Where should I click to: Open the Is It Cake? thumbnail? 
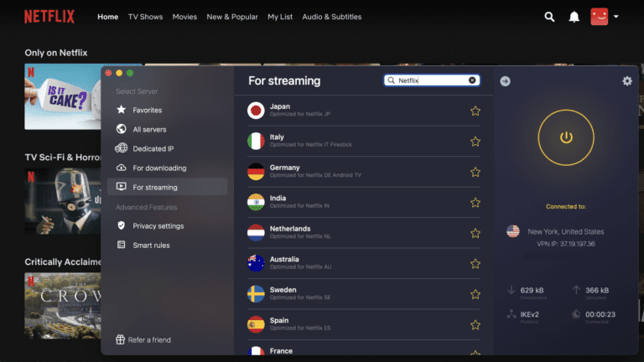tap(62, 96)
